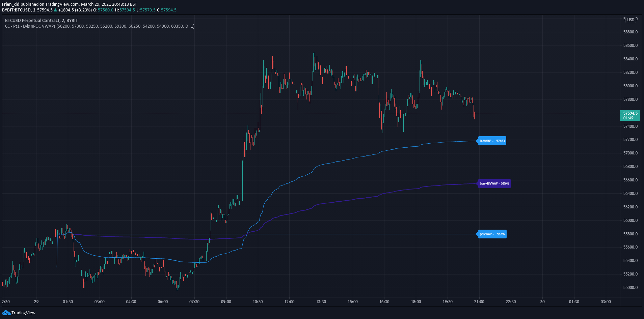The width and height of the screenshot is (644, 319).
Task: Click the 13:30 time axis label
Action: coord(321,302)
